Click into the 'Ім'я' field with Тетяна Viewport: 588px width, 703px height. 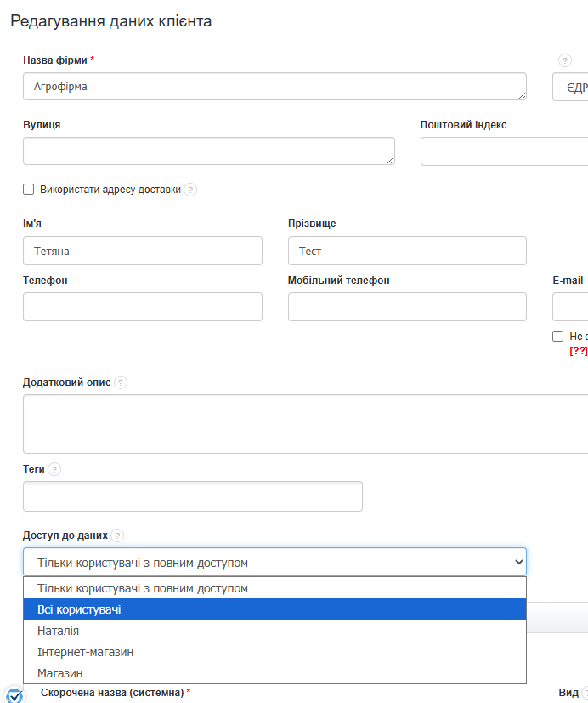(143, 251)
